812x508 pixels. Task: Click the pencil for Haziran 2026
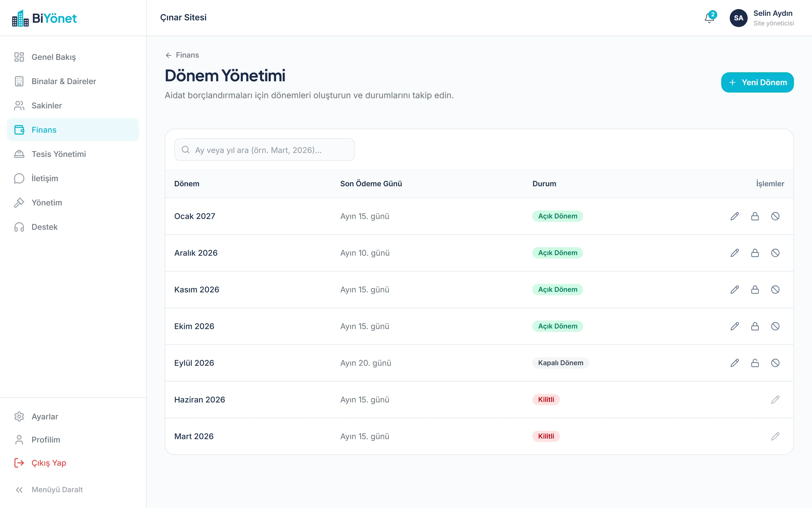775,399
